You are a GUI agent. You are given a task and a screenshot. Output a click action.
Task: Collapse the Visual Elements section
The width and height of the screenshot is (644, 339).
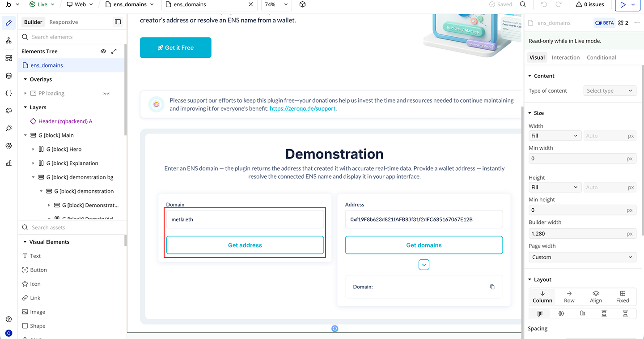pyautogui.click(x=25, y=242)
